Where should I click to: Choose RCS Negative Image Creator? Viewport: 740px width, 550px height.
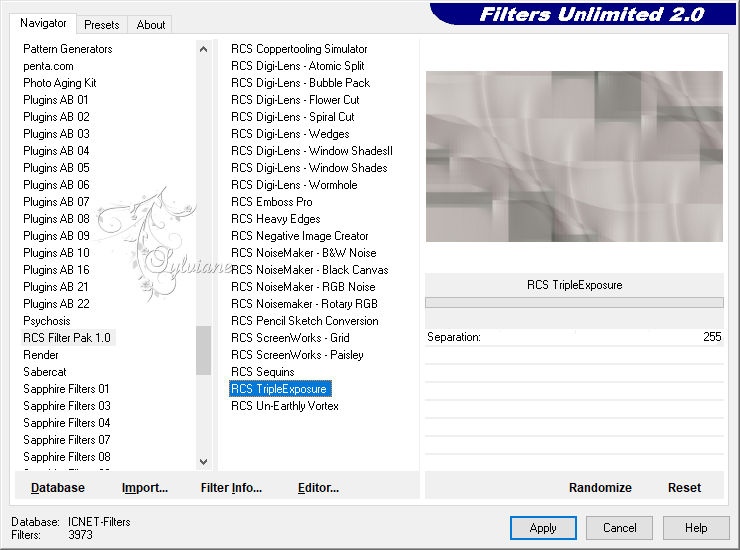click(300, 236)
